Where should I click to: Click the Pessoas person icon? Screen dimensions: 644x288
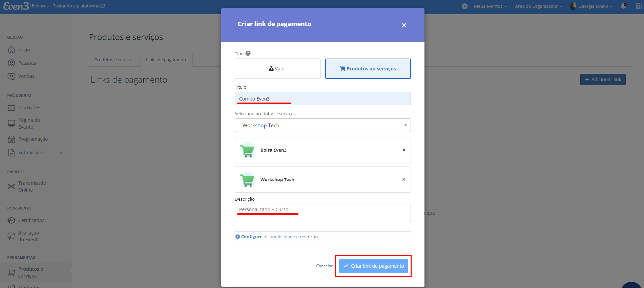(11, 63)
